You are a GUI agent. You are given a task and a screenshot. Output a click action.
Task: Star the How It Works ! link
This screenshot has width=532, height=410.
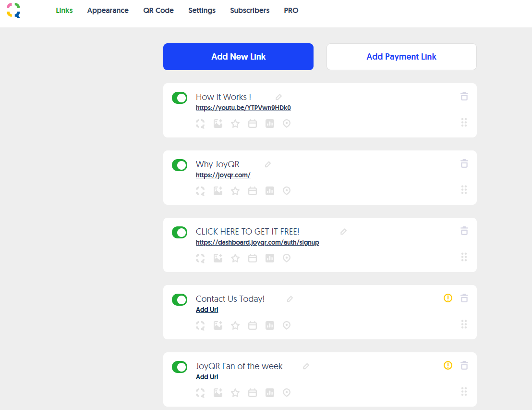[235, 124]
